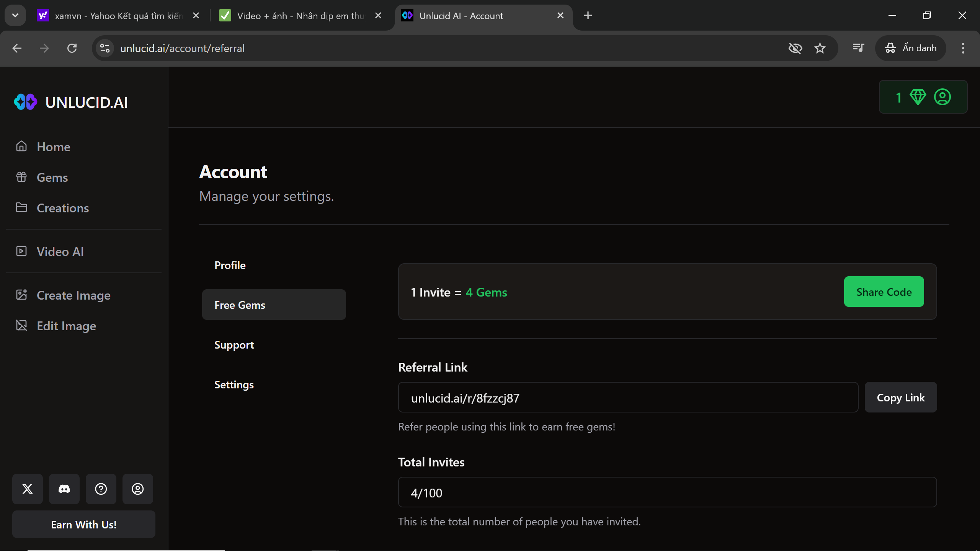The height and width of the screenshot is (551, 980).
Task: Open the top-right user avatar icon
Action: [942, 97]
